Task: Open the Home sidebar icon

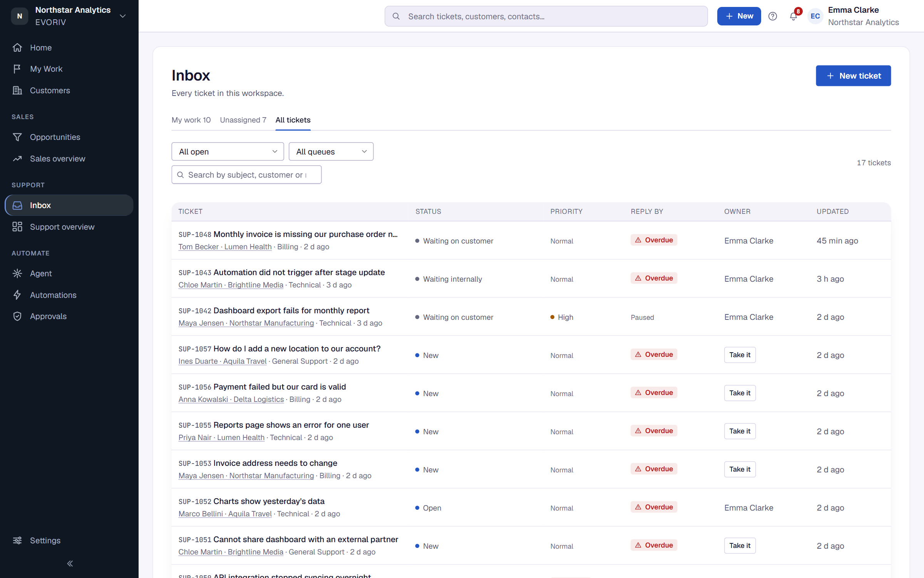Action: pyautogui.click(x=17, y=47)
